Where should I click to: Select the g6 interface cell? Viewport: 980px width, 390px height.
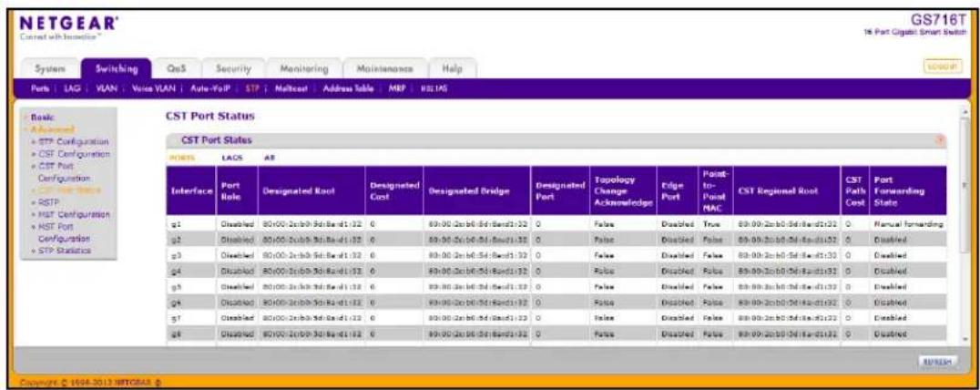coord(192,303)
